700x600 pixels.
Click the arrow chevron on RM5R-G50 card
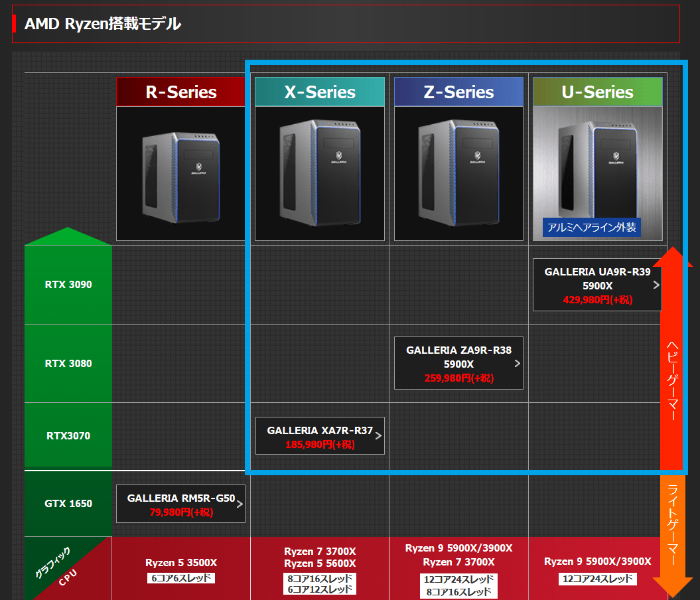240,504
